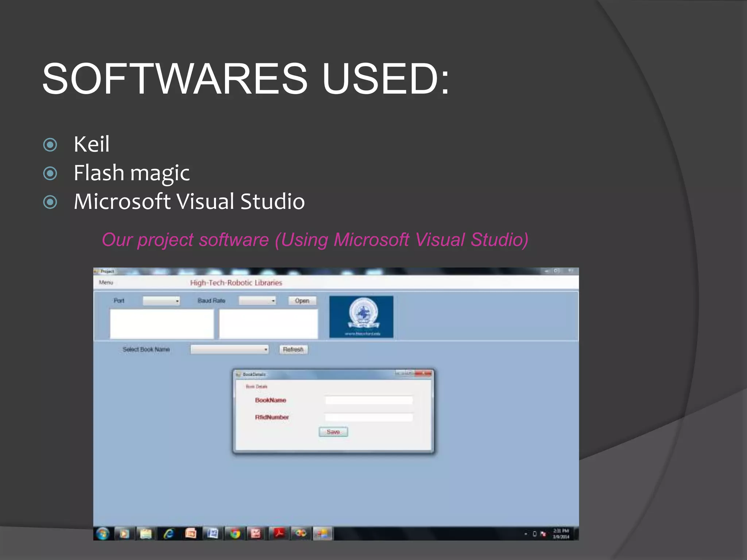Expand the Select Book Name combo box
This screenshot has width=747, height=560.
coord(229,350)
